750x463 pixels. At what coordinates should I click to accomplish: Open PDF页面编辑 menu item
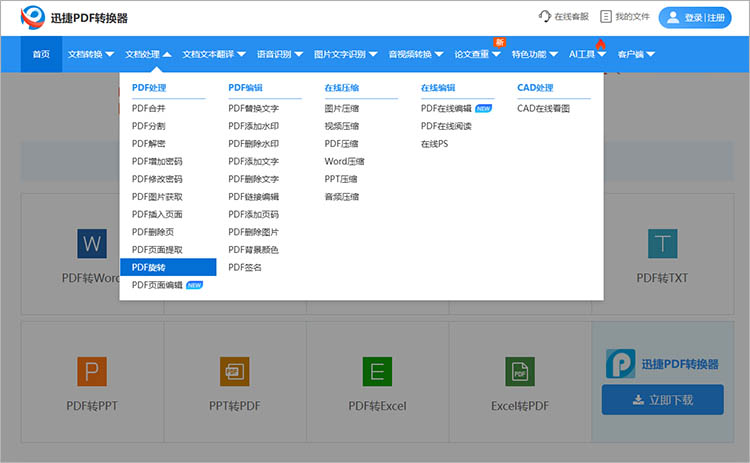(x=157, y=285)
